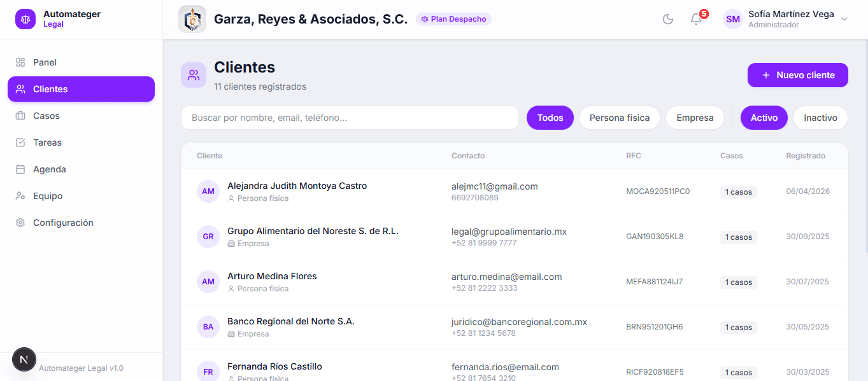Click the N circle at bottom left
This screenshot has height=381, width=868.
click(x=24, y=359)
